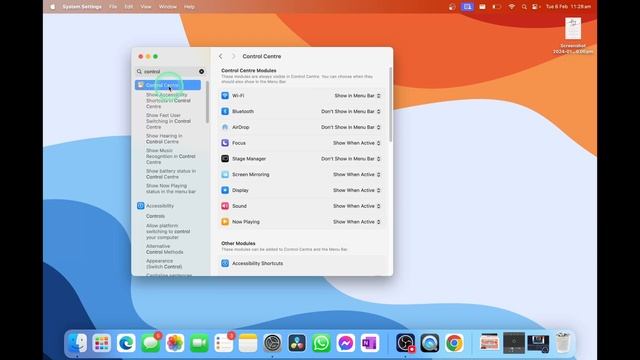
Task: Select 'Show Now Playing status' result
Action: click(171, 189)
